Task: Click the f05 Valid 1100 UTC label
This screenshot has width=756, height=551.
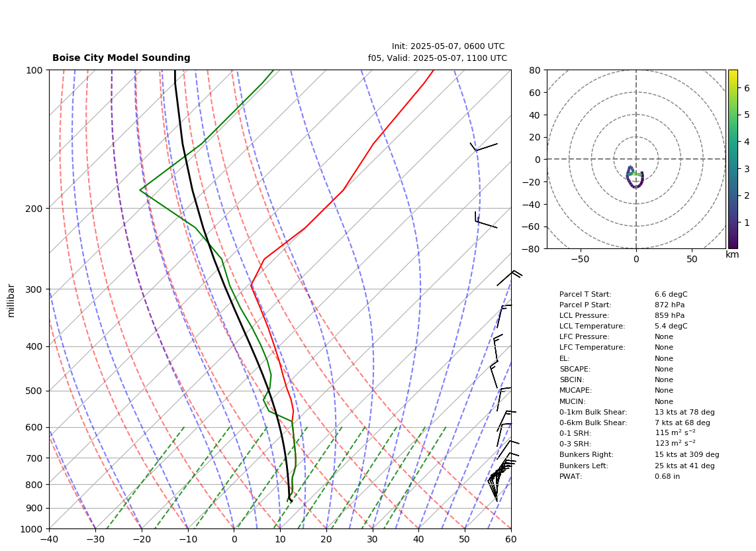Action: pos(438,58)
